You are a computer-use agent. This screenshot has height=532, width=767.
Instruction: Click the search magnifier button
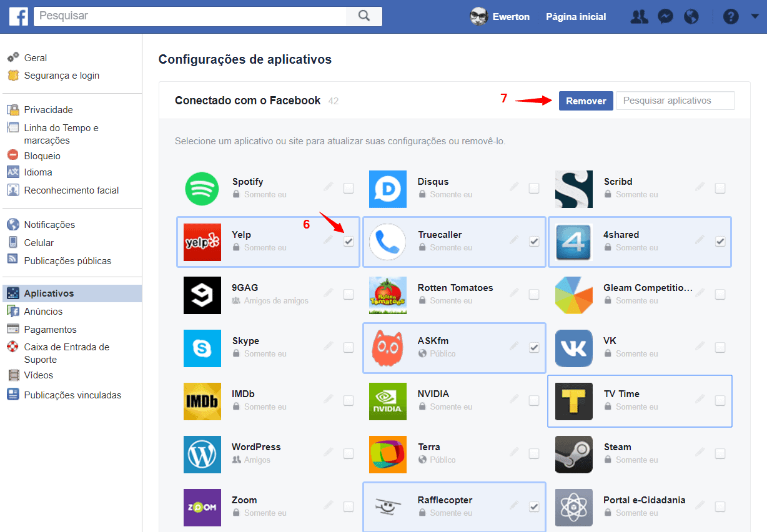[364, 16]
